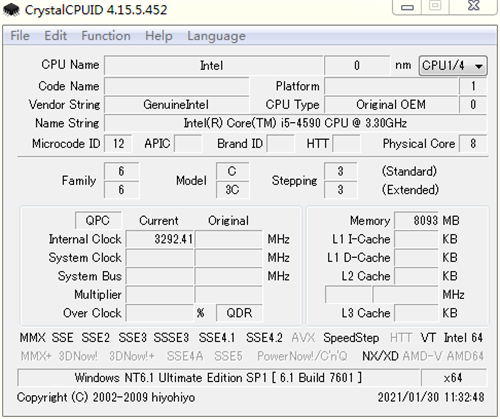The image size is (500, 419).
Task: Open the File menu
Action: [x=20, y=36]
